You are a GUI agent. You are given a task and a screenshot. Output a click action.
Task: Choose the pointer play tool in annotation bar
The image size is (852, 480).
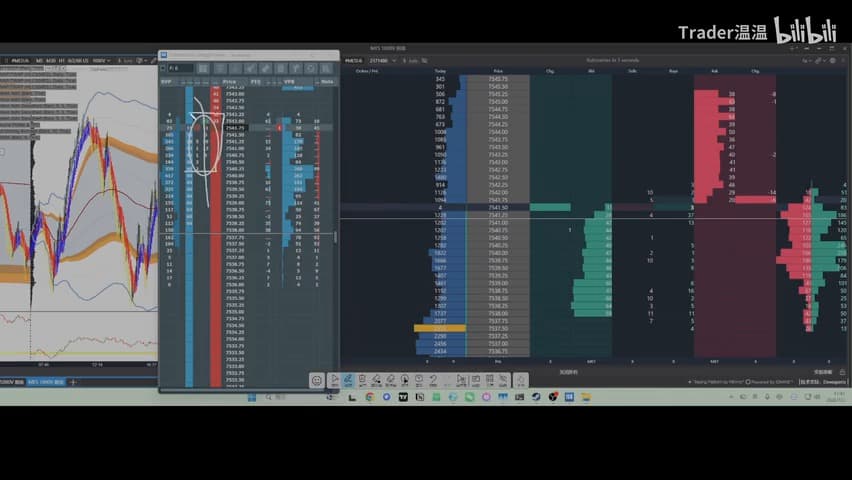pyautogui.click(x=334, y=380)
